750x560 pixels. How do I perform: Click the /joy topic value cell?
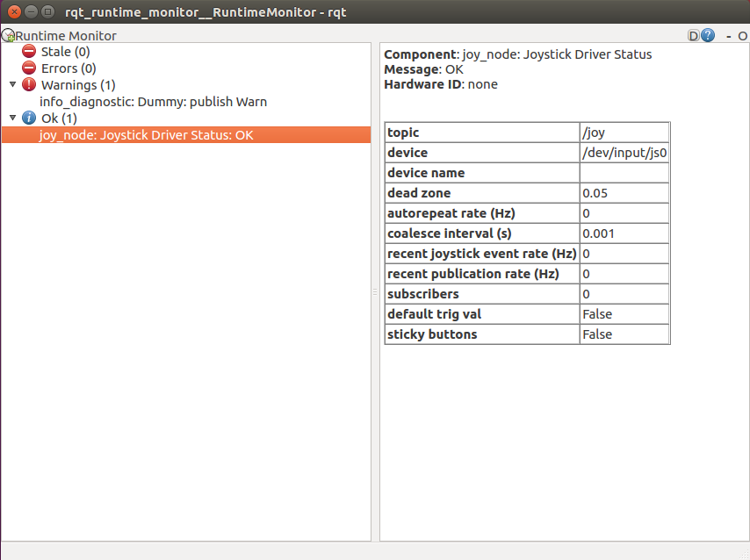[x=624, y=132]
